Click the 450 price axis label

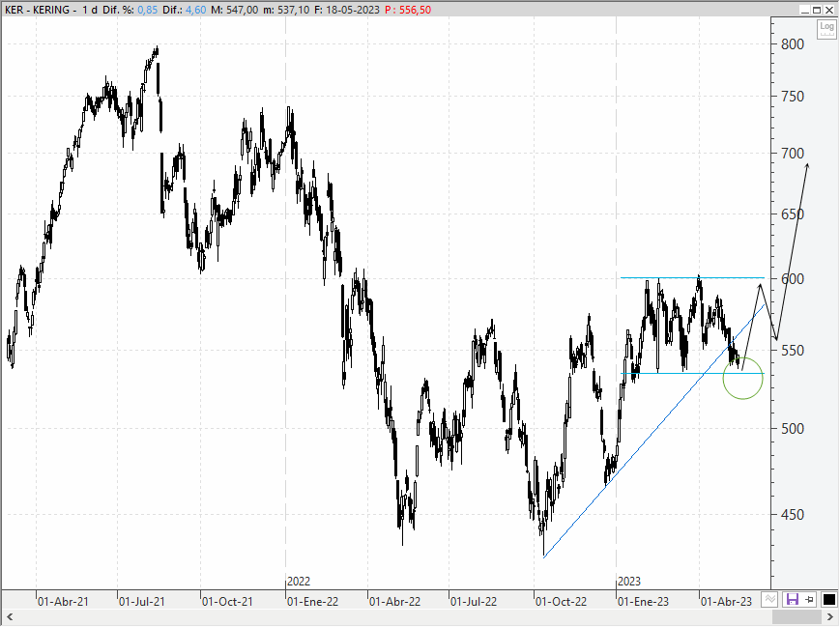793,515
